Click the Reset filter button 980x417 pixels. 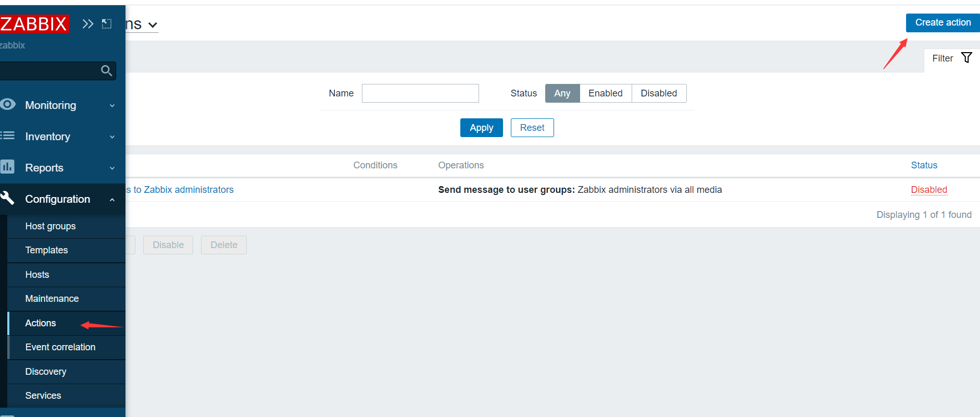pos(532,128)
